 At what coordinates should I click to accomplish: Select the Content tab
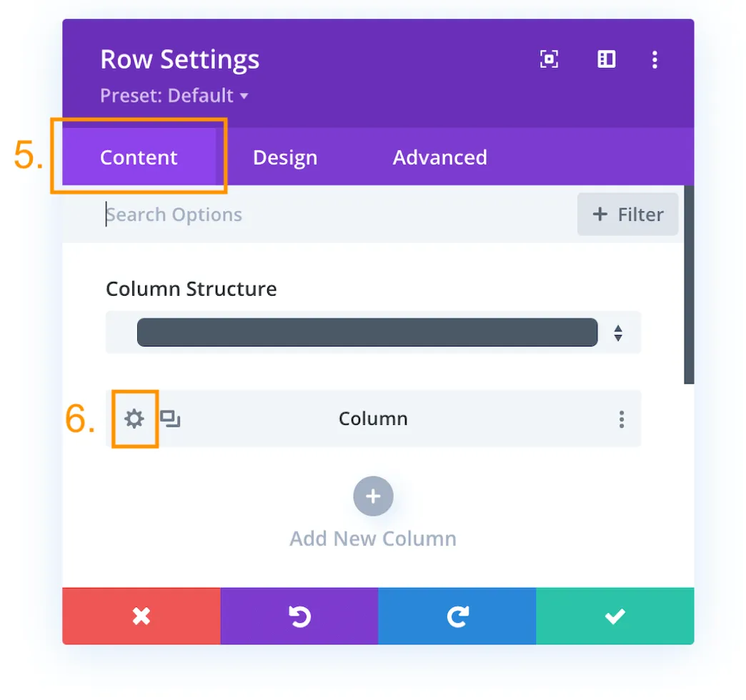tap(138, 157)
